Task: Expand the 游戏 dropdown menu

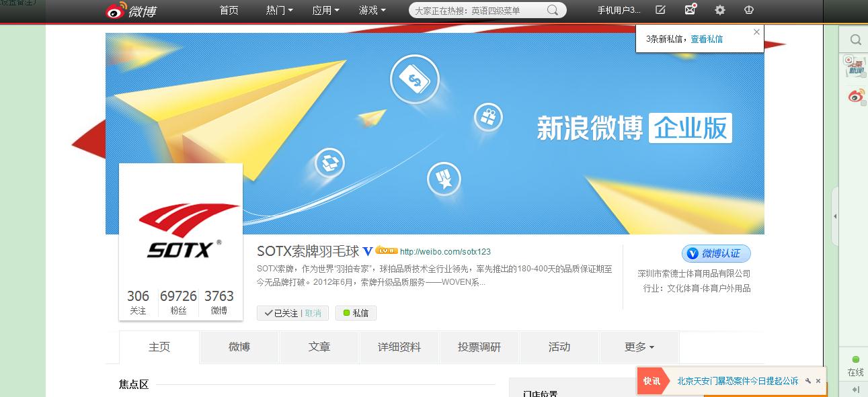Action: click(372, 10)
